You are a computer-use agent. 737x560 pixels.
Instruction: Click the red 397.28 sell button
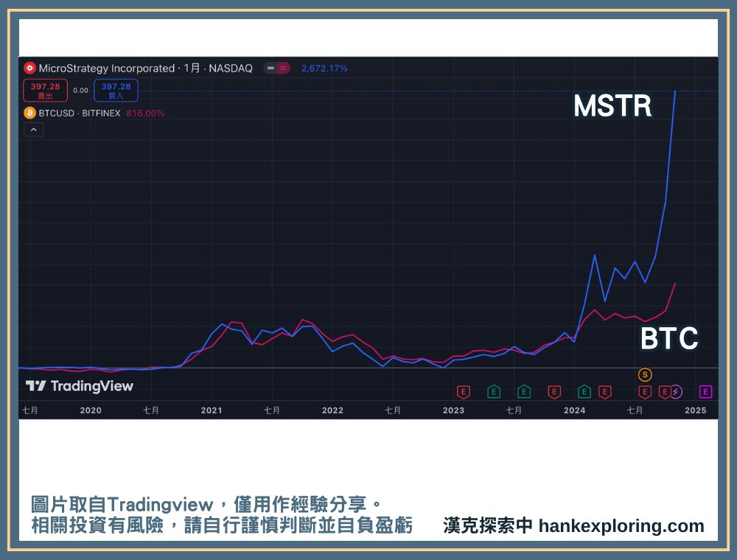pyautogui.click(x=45, y=91)
